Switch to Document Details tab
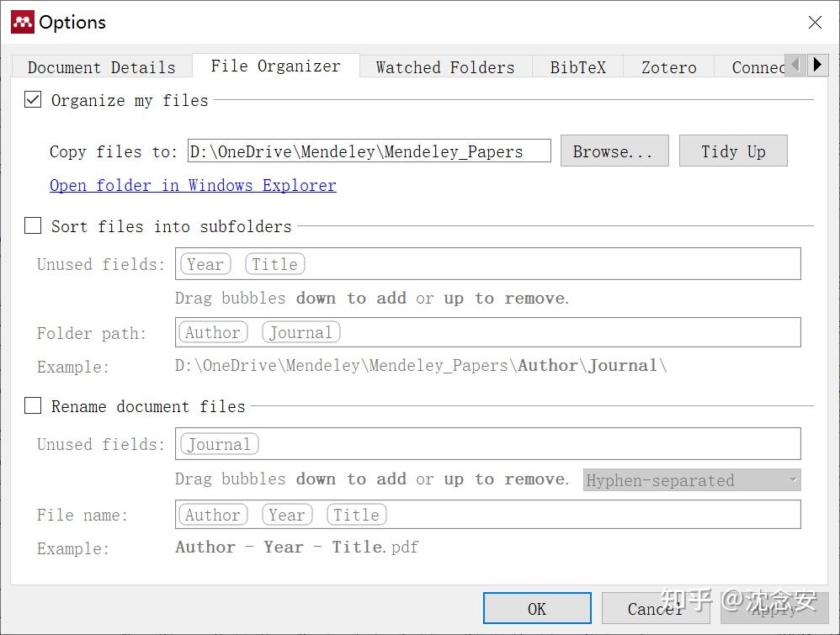Viewport: 840px width, 635px height. [101, 67]
